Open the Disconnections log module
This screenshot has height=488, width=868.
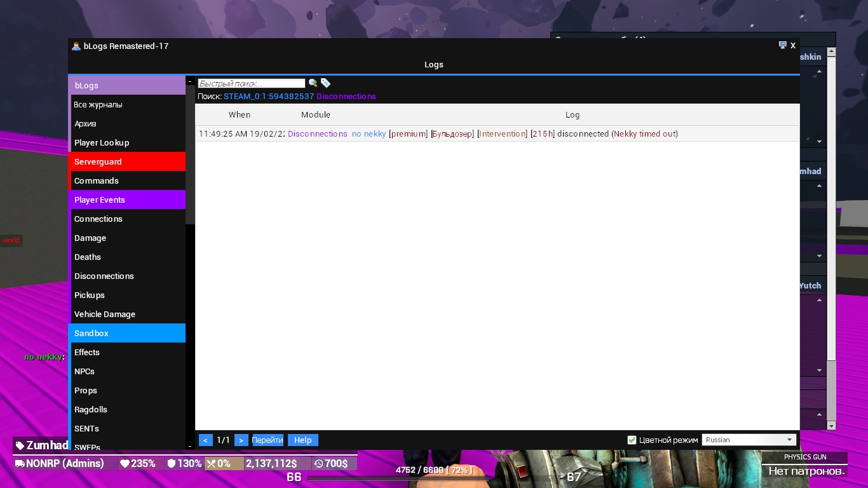(104, 276)
